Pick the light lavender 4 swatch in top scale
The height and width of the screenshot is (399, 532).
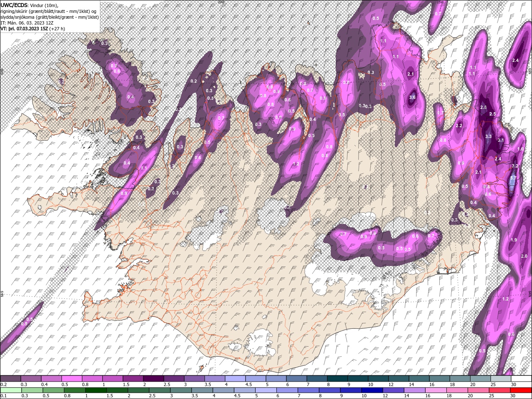[235, 379]
